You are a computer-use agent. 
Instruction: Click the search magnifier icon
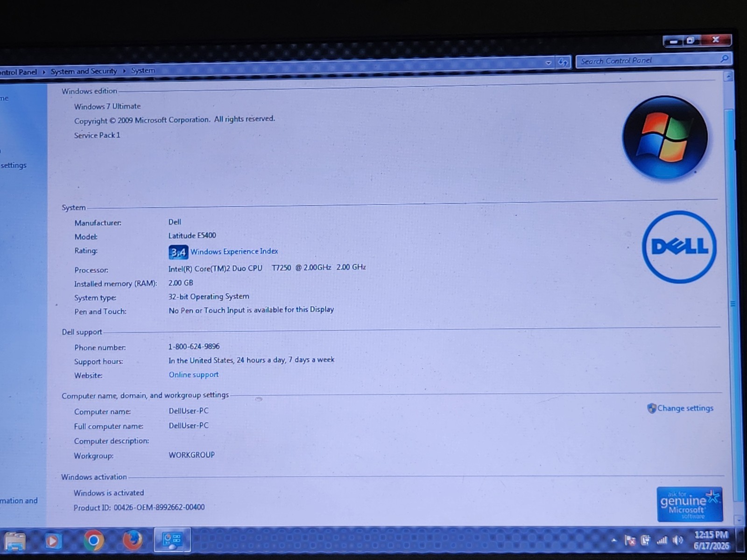pyautogui.click(x=724, y=59)
